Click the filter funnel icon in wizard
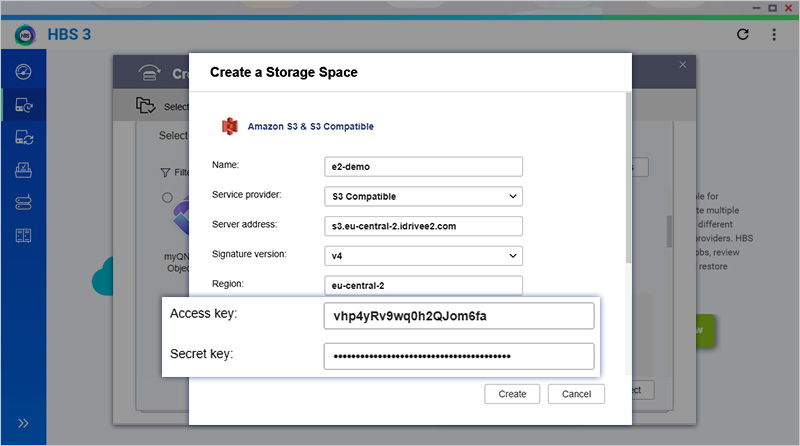800x446 pixels. (165, 172)
